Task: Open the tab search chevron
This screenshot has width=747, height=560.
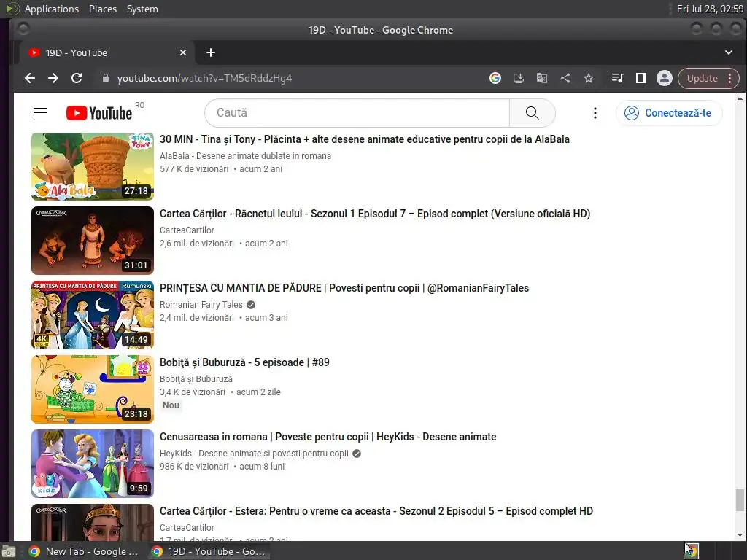Action: tap(729, 52)
